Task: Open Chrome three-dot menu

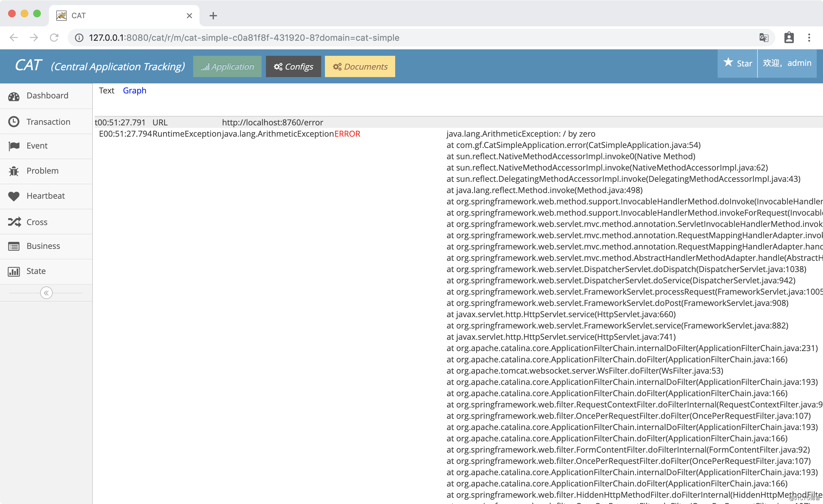Action: pos(809,37)
